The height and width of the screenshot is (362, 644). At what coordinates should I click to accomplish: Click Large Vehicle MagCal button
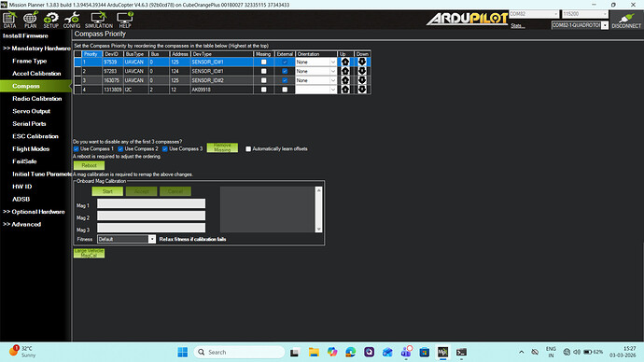(89, 253)
